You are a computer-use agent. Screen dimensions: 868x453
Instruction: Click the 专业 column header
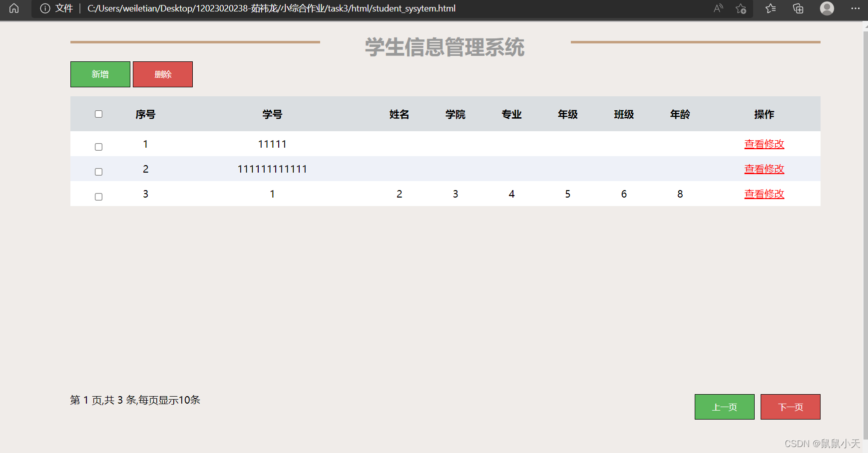511,114
